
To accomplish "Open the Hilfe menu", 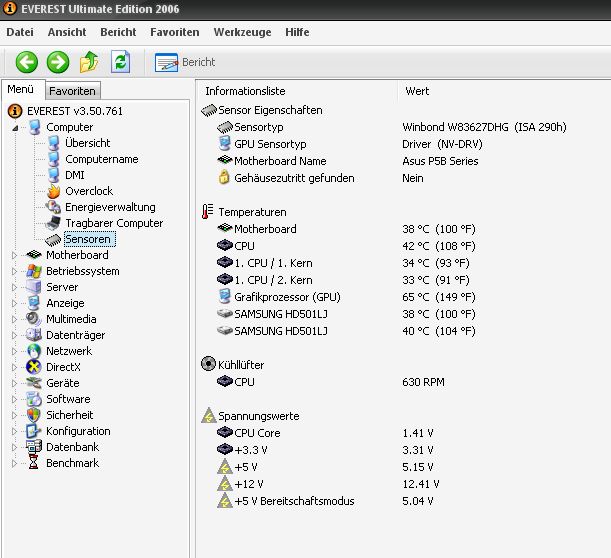I will tap(297, 32).
